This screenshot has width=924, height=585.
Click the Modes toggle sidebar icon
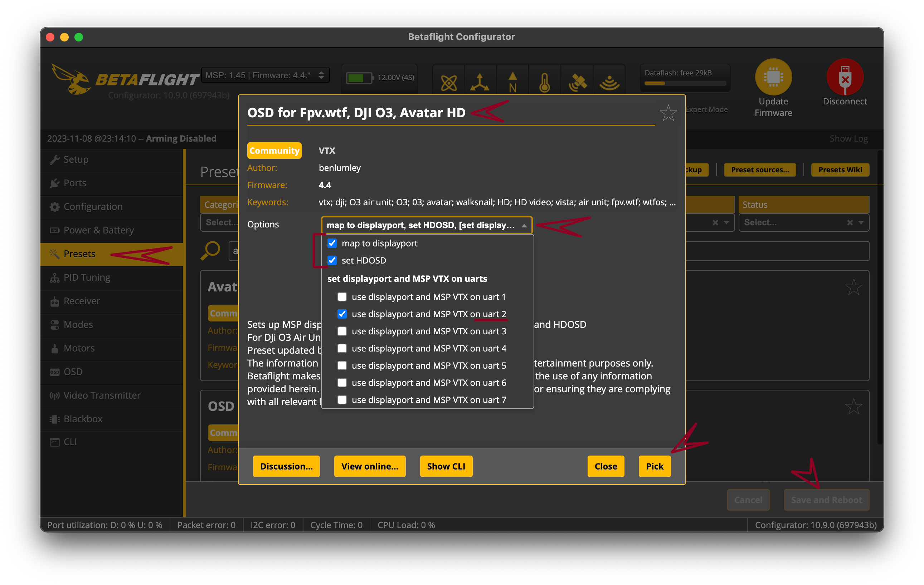(54, 325)
